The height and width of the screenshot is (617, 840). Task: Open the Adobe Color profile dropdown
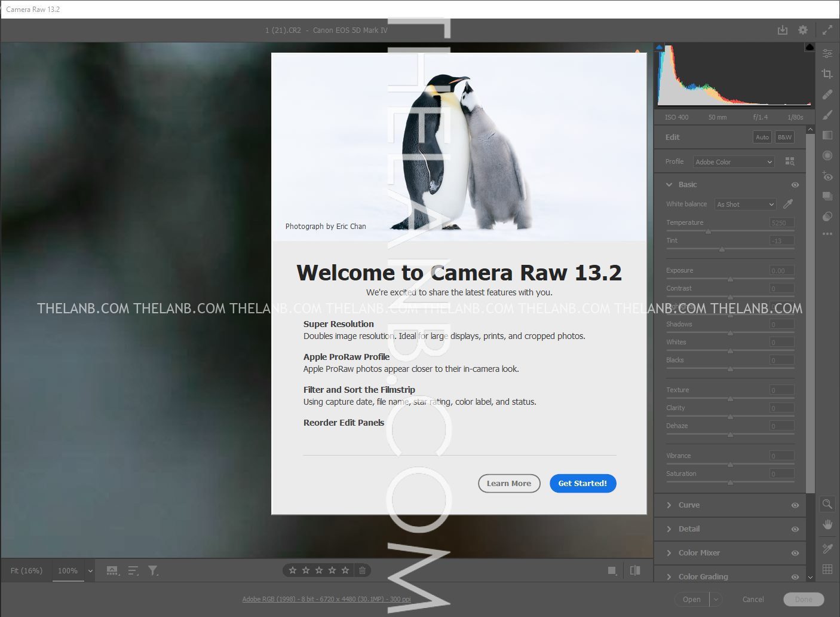(x=734, y=162)
